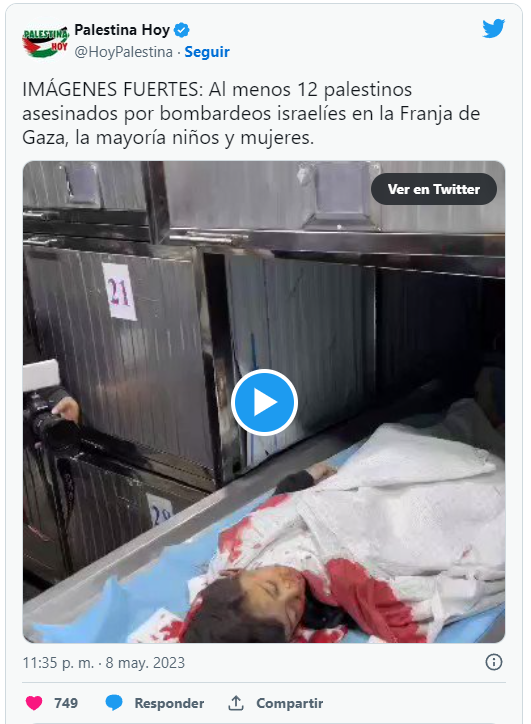Click the text Franja de Gaza
This screenshot has height=724, width=531.
tap(251, 126)
